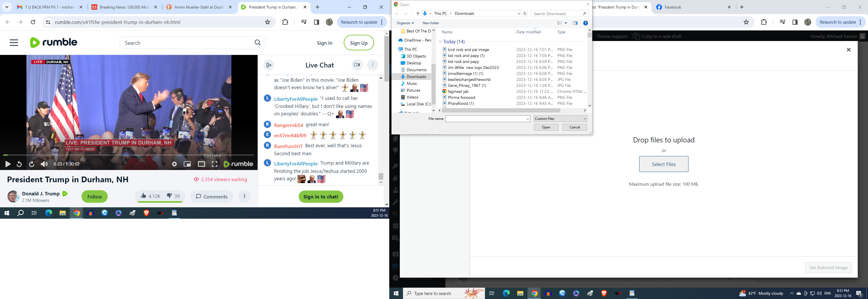Click the search magnifier icon on Rumble
868x299 pixels.
(x=257, y=43)
